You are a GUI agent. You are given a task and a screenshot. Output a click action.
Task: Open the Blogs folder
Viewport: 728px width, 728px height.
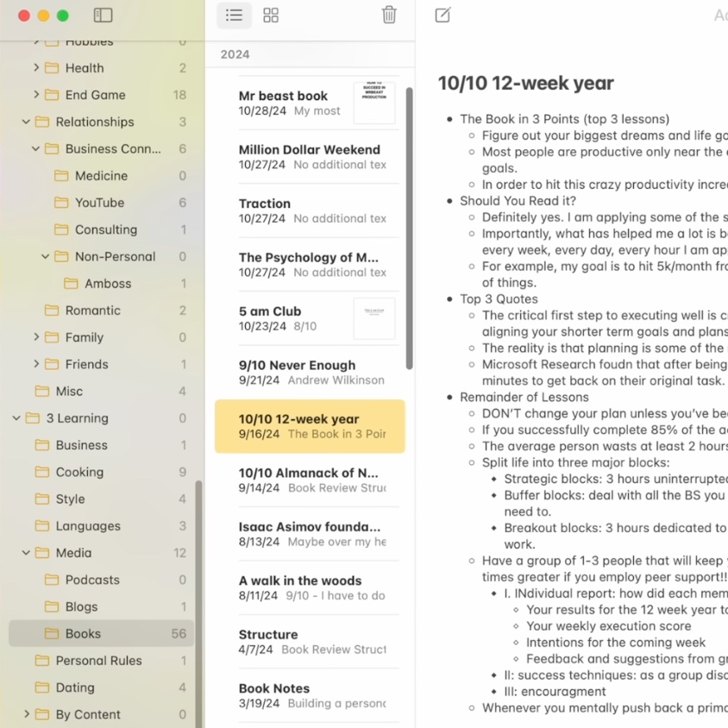[x=101, y=606]
